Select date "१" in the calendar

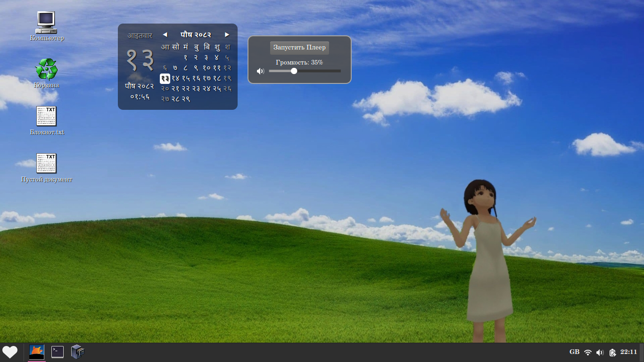[x=186, y=58]
